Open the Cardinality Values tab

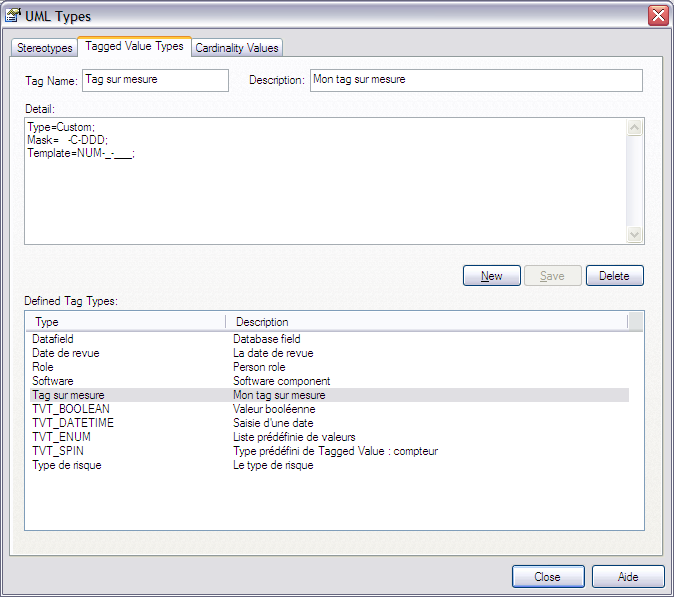(x=237, y=48)
